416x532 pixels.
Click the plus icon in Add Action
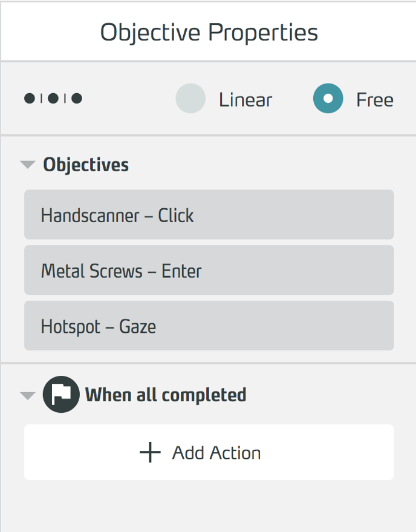(150, 453)
